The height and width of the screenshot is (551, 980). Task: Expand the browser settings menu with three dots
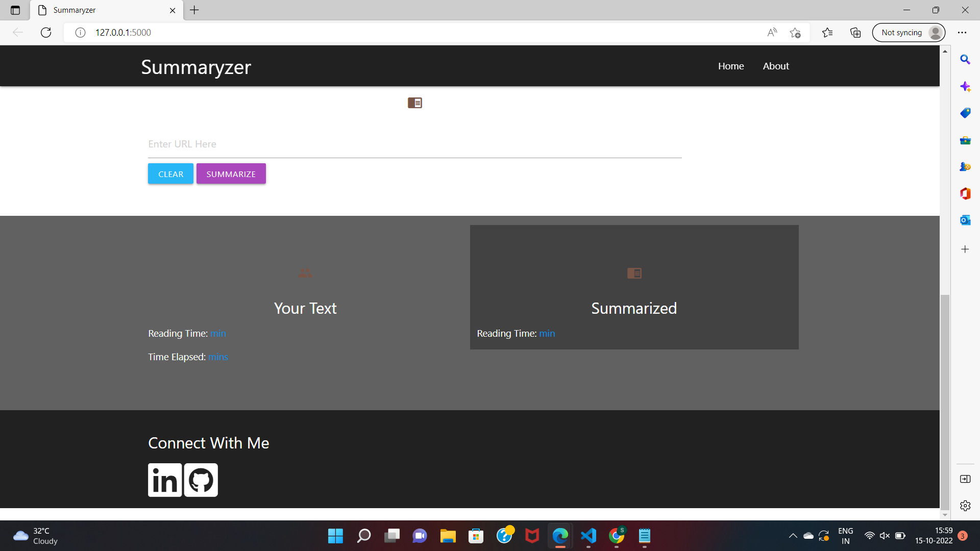point(963,32)
